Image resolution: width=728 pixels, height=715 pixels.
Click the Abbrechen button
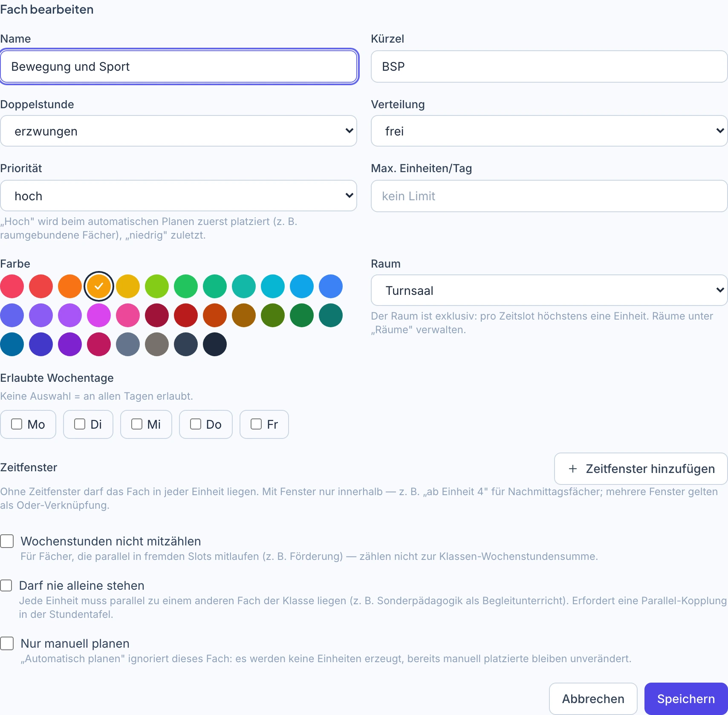click(x=593, y=699)
